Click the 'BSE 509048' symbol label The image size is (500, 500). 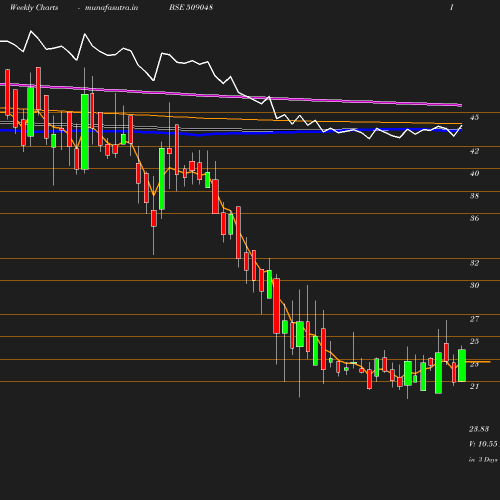191,7
